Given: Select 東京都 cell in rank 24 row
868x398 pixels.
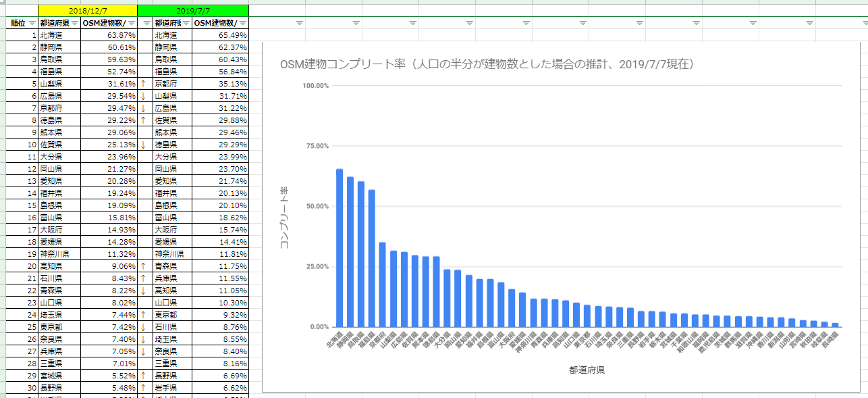Looking at the screenshot, I should pyautogui.click(x=172, y=315).
